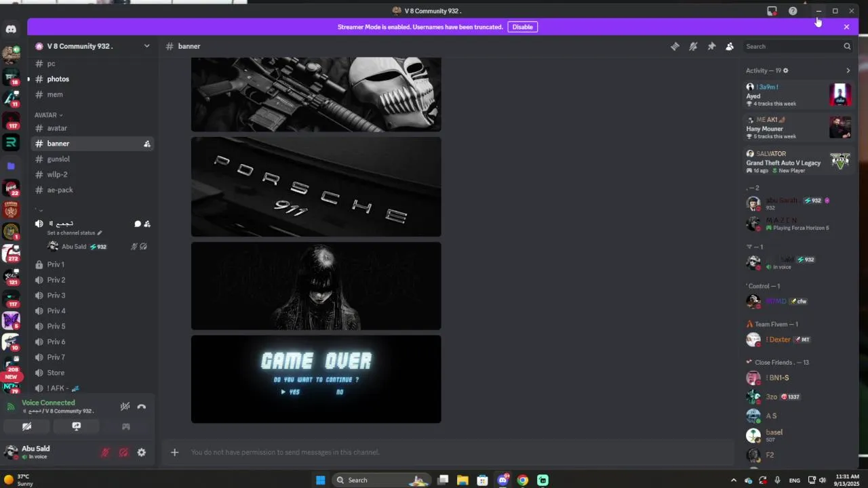Create invite icon next to banner channel
This screenshot has height=488, width=868.
pos(147,144)
